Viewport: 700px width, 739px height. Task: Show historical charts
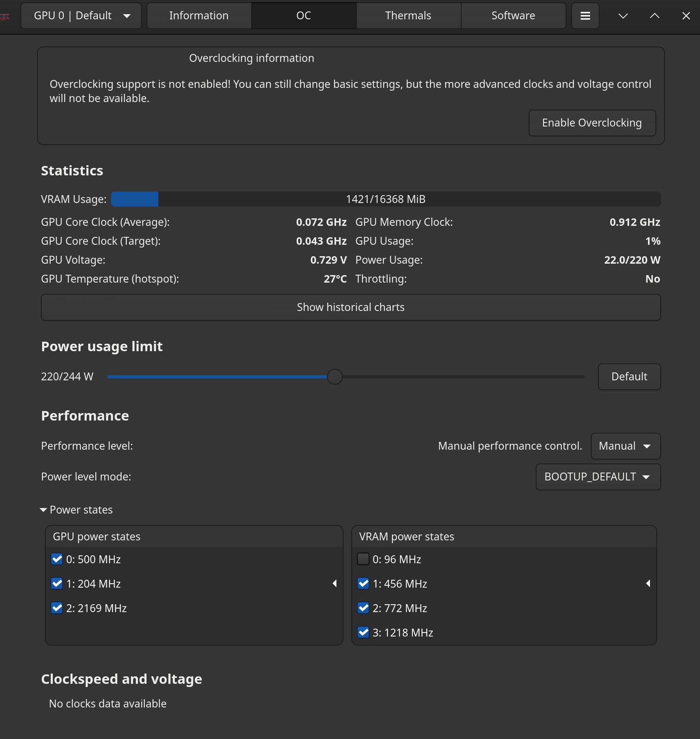351,307
